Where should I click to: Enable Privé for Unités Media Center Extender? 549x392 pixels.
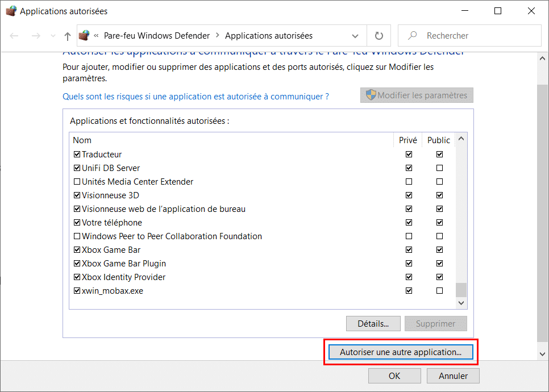tap(409, 182)
